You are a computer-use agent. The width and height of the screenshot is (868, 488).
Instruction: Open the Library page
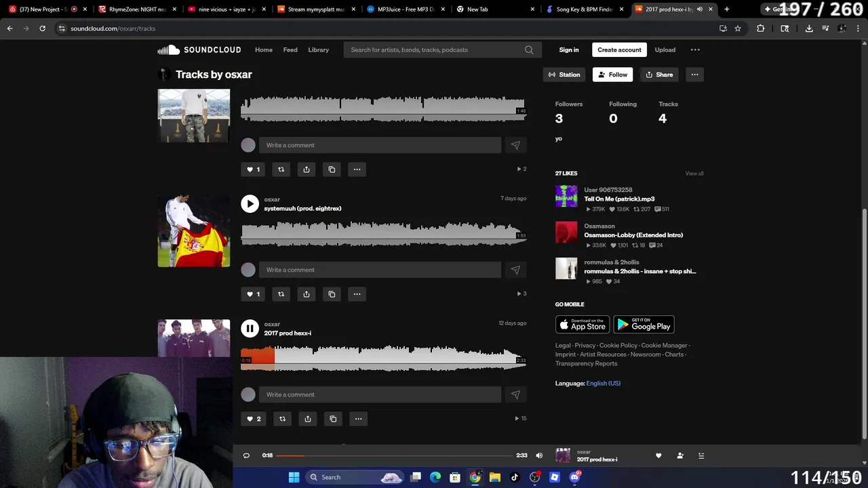tap(318, 49)
